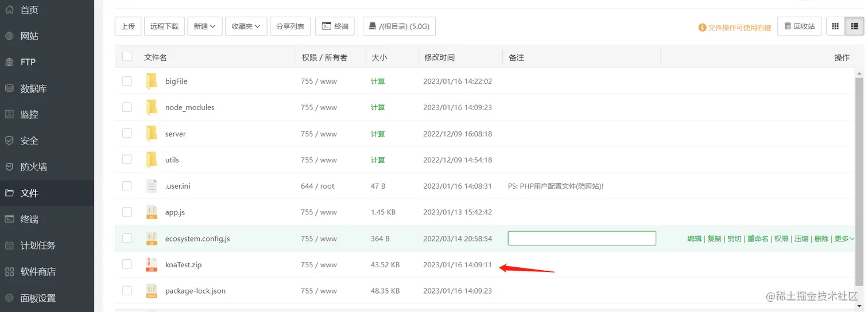Click 重命名 for ecosystem.config.js
Screen dimensions: 868x312
click(x=758, y=239)
